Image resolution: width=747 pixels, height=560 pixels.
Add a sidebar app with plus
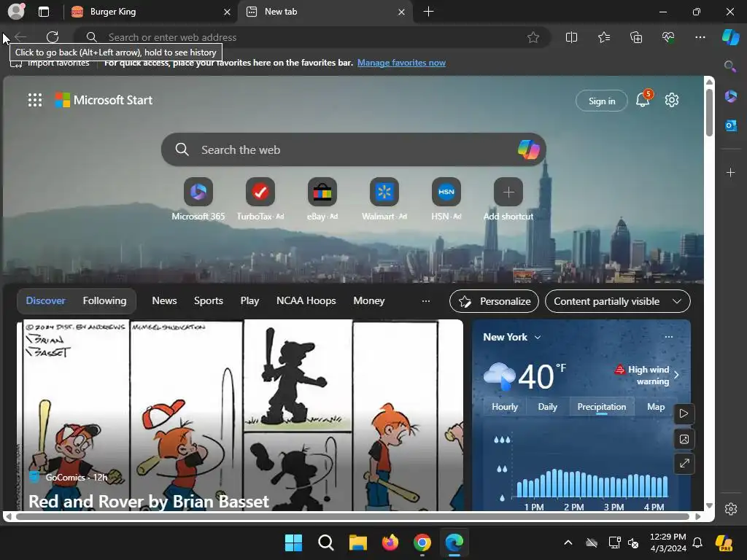coord(730,172)
